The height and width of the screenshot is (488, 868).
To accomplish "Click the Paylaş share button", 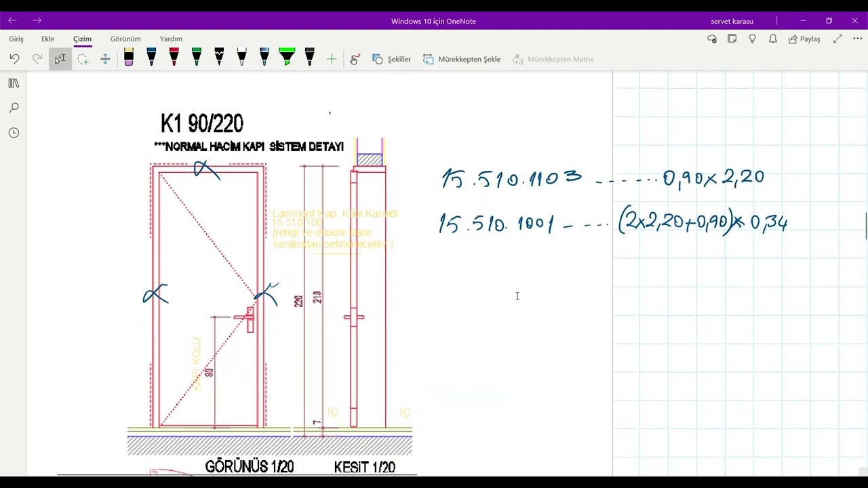I will [804, 39].
